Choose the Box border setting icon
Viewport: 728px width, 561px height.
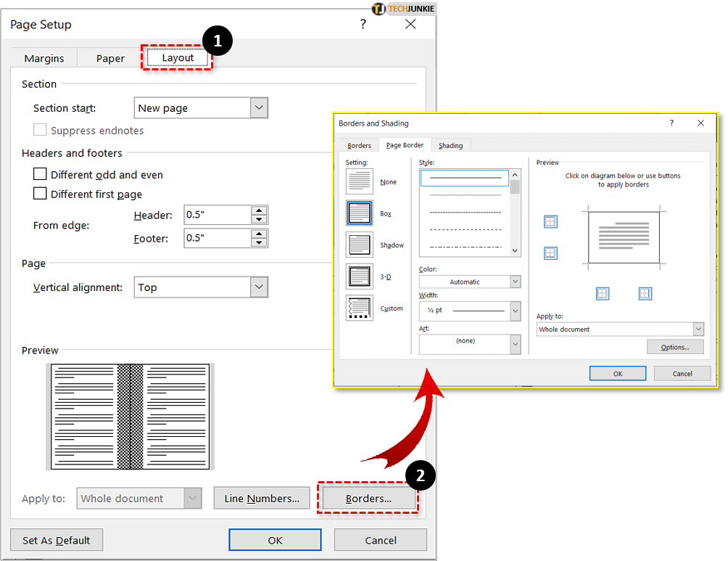[360, 213]
